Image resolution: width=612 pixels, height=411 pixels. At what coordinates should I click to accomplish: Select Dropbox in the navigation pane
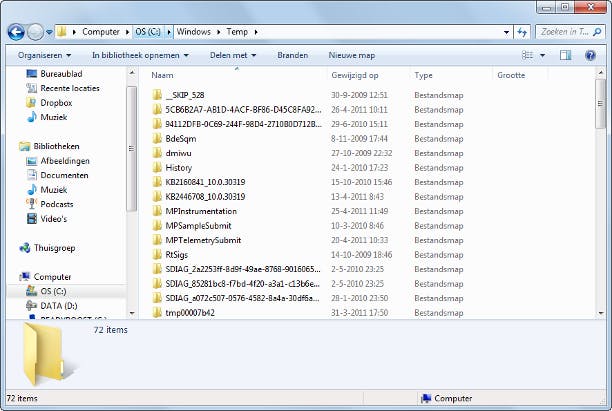click(56, 103)
